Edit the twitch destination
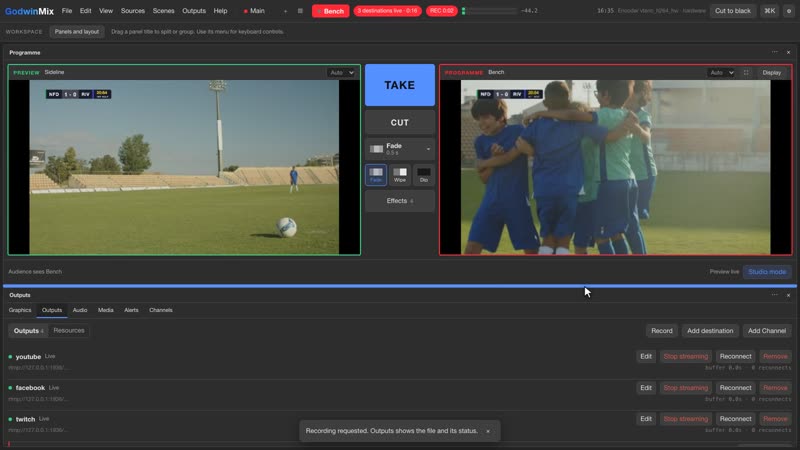800x450 pixels. click(x=646, y=419)
